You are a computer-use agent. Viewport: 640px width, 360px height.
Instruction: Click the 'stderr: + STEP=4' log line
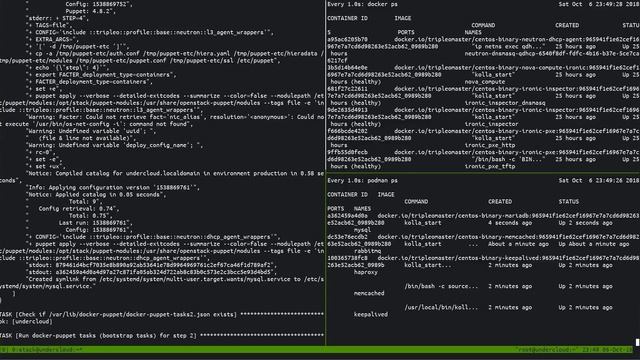pos(57,18)
